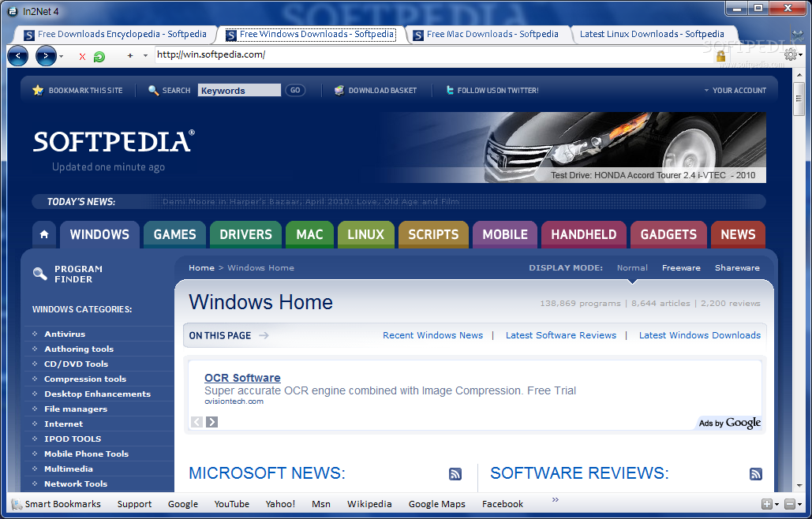The width and height of the screenshot is (812, 519).
Task: Click the Twitter bird icon
Action: (450, 90)
